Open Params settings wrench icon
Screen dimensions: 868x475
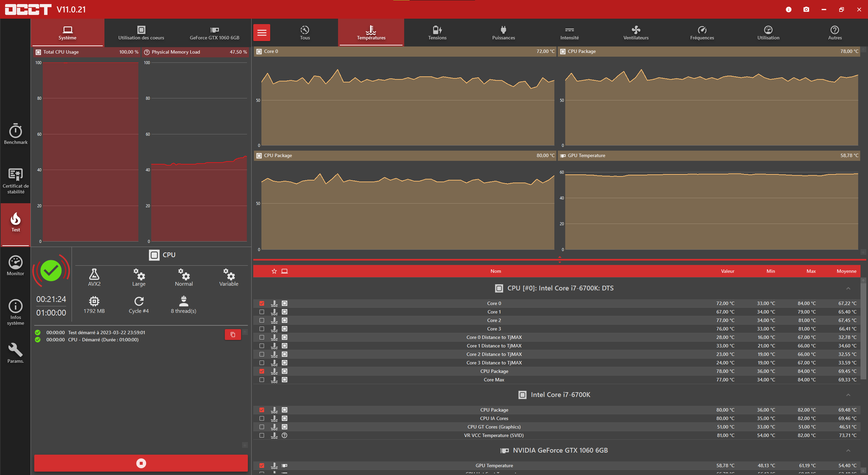coord(16,353)
